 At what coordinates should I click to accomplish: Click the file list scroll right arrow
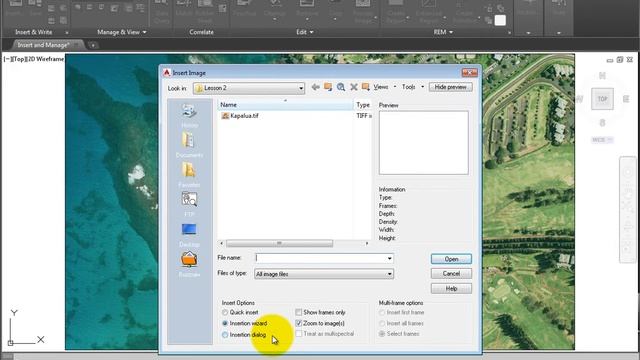(367, 243)
